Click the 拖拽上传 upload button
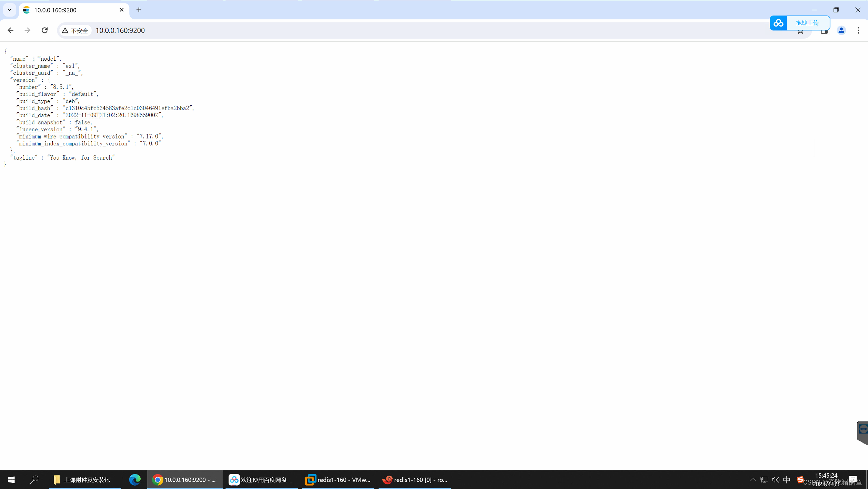The height and width of the screenshot is (489, 868). (x=807, y=23)
